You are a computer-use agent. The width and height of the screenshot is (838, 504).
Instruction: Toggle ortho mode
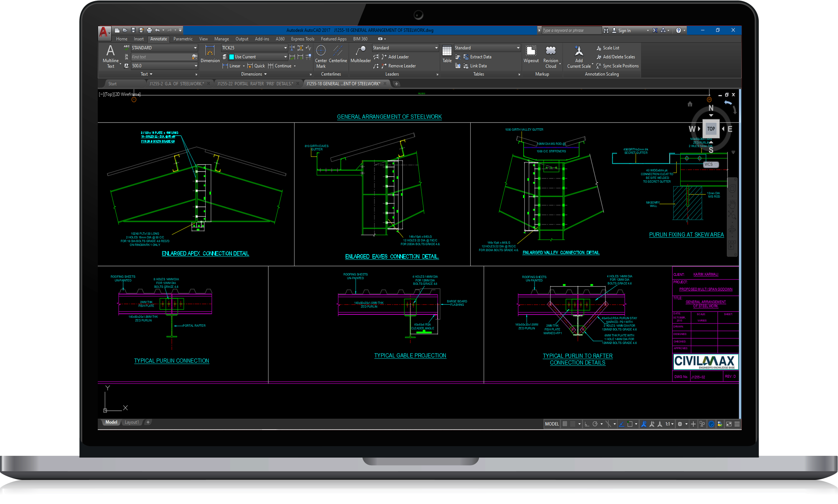(587, 424)
